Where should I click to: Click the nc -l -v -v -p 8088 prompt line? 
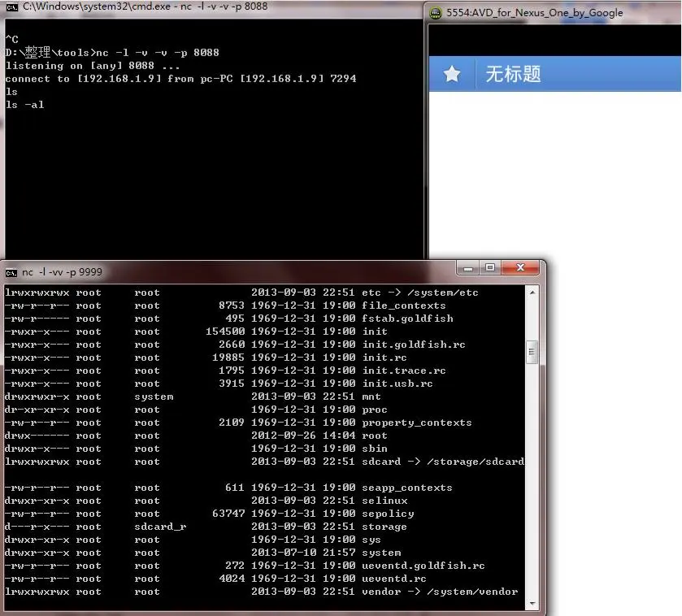tap(112, 53)
